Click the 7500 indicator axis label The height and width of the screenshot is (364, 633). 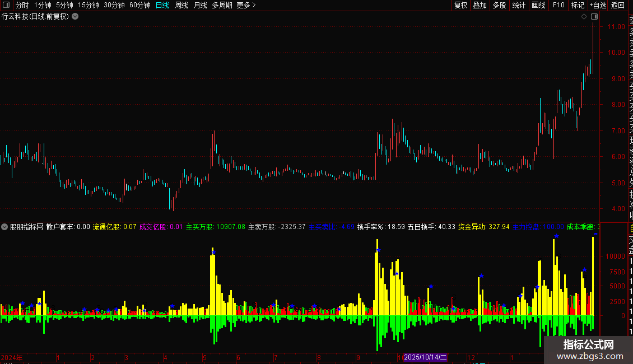click(x=617, y=272)
